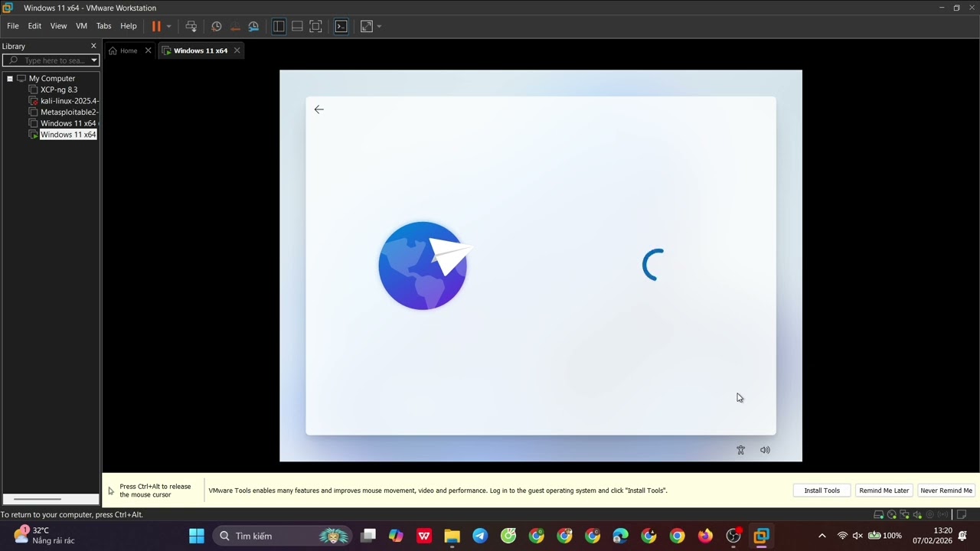Open the power options dropdown arrow beside pause

point(169,26)
